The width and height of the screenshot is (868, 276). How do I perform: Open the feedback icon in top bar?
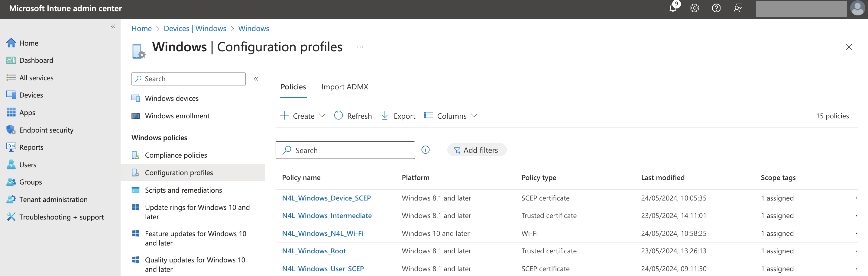pyautogui.click(x=738, y=8)
